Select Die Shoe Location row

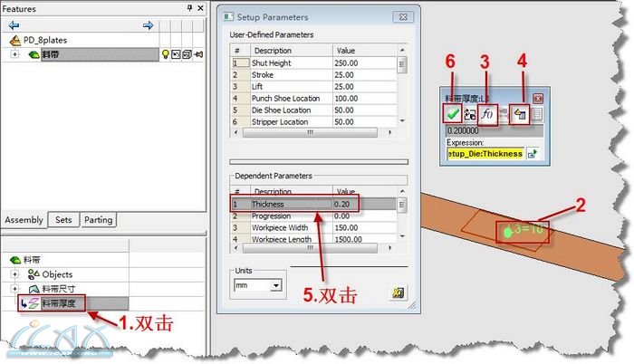pos(313,110)
